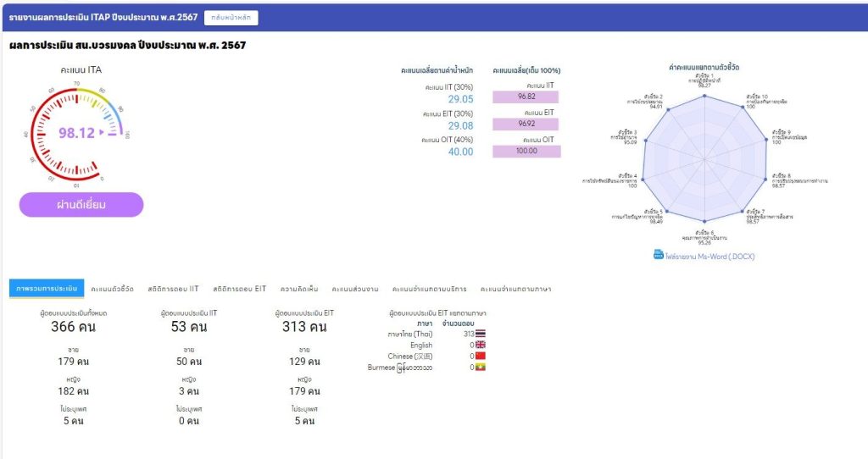
Task: Open the สถิติการตอบ EIT tab
Action: [x=239, y=289]
